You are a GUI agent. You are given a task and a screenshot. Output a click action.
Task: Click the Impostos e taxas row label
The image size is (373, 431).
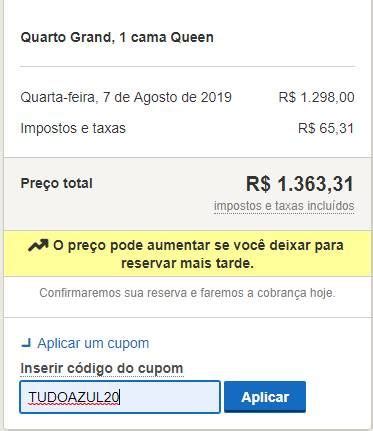click(73, 128)
